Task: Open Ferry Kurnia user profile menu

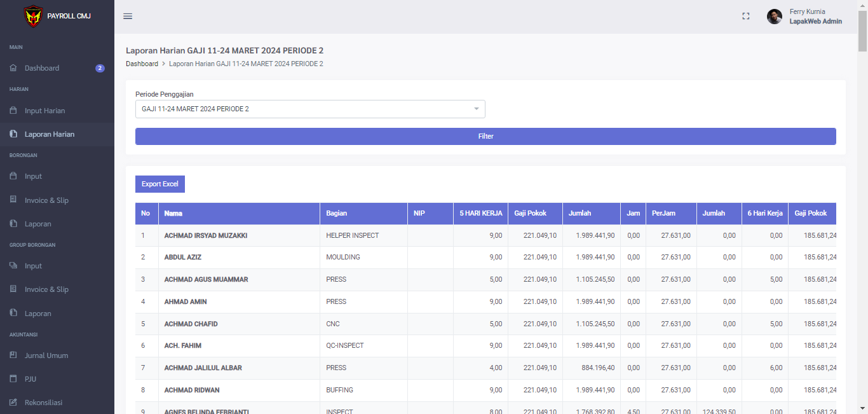Action: 804,17
